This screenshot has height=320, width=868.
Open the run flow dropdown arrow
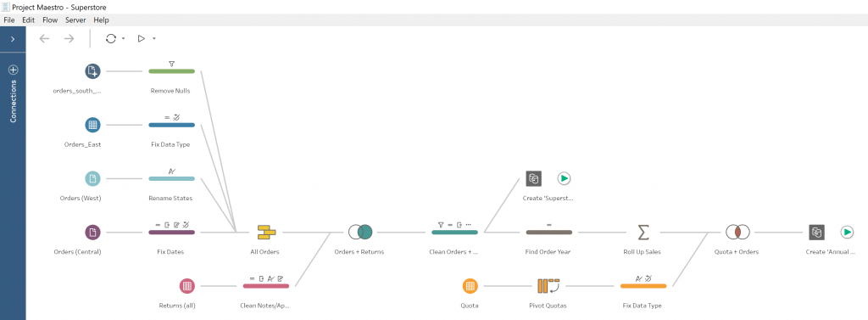[154, 39]
